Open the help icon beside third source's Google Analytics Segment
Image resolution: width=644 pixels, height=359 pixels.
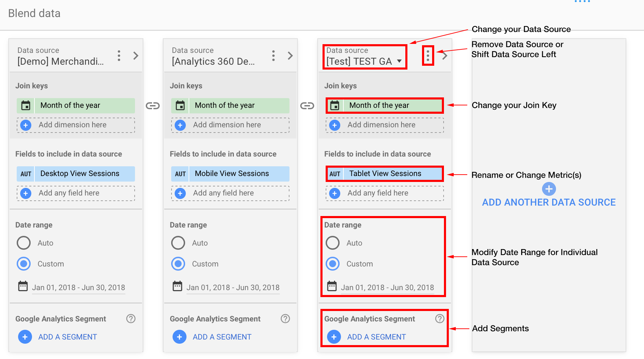(439, 318)
